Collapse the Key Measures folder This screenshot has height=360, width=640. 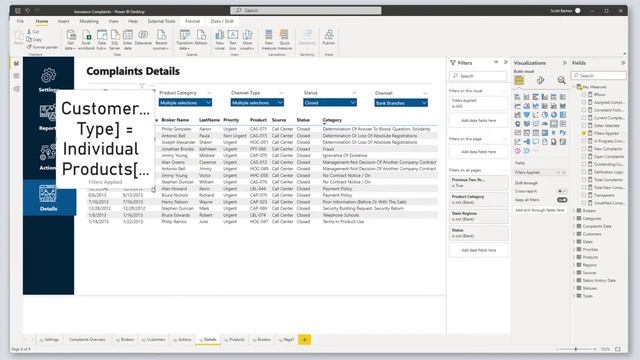(x=575, y=87)
